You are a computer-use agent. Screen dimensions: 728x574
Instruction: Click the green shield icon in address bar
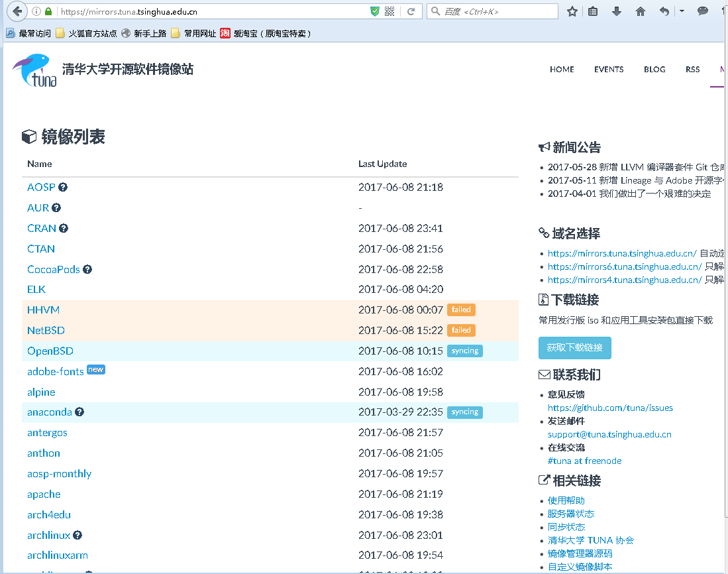tap(375, 12)
